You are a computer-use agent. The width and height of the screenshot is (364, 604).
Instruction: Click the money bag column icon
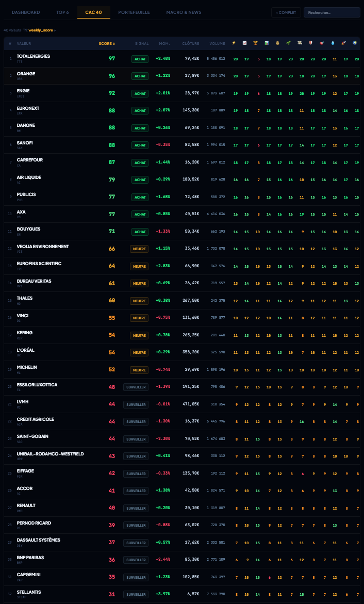[277, 43]
